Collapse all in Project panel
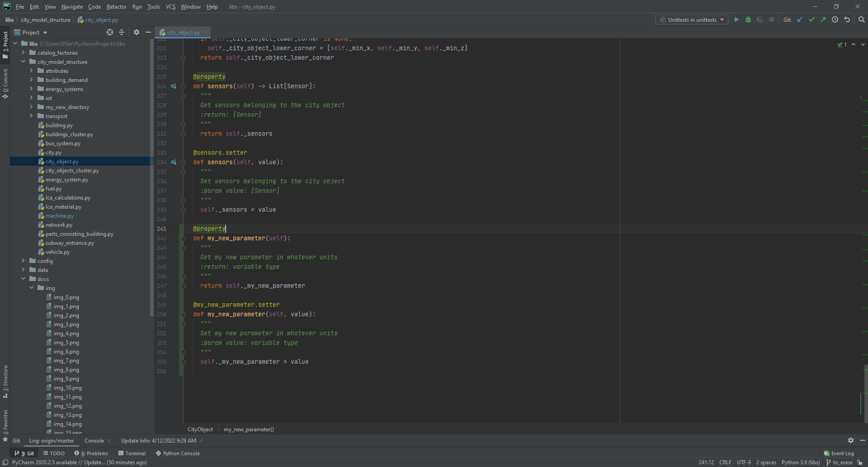 (x=122, y=32)
